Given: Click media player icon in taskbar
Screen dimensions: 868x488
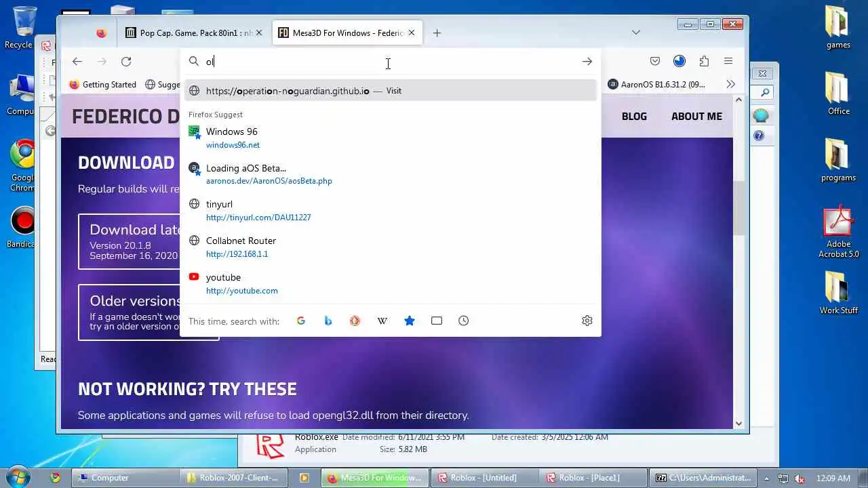Looking at the screenshot, I should (x=304, y=477).
